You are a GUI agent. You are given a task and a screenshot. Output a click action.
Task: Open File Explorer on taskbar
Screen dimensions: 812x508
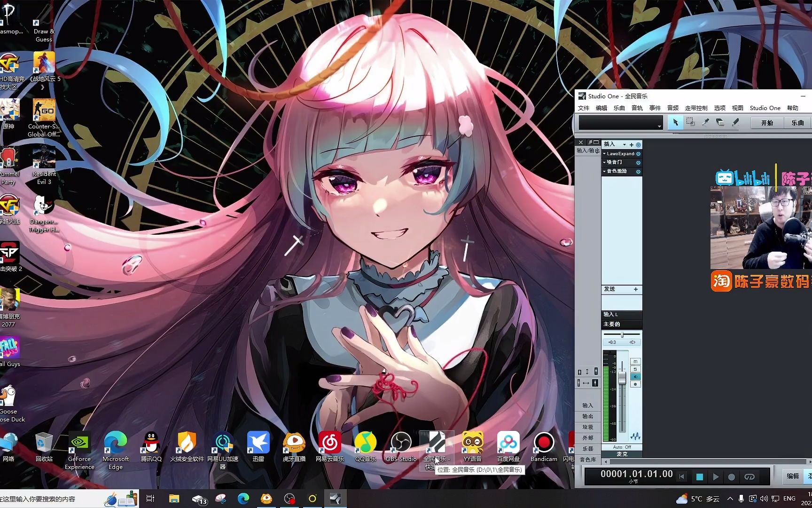pos(174,499)
